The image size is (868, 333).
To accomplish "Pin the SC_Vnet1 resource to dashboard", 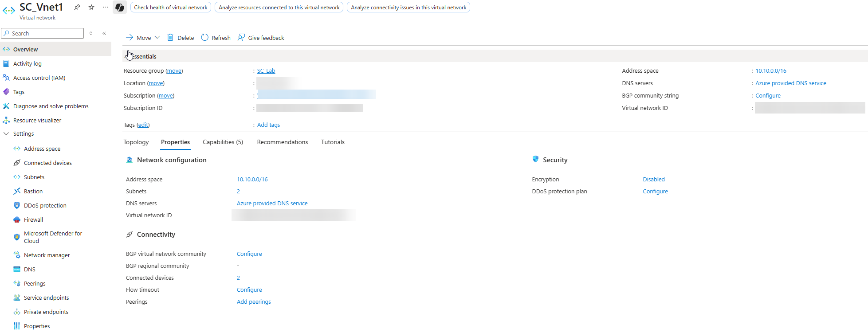I will (x=77, y=8).
